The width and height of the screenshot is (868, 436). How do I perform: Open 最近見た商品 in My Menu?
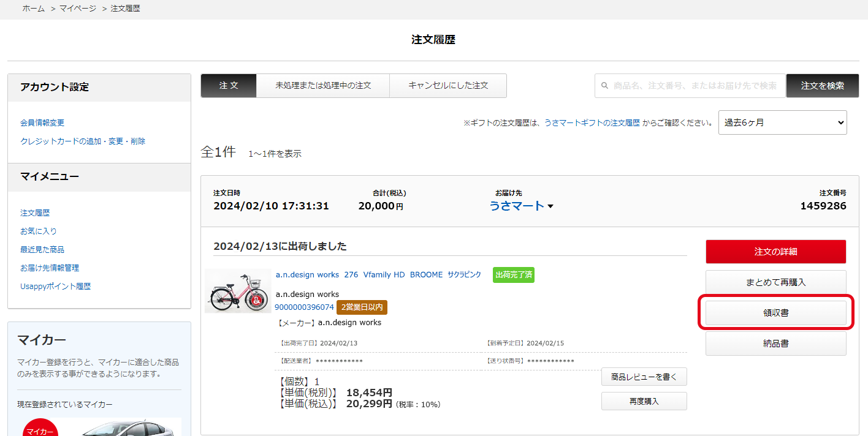[x=42, y=249]
